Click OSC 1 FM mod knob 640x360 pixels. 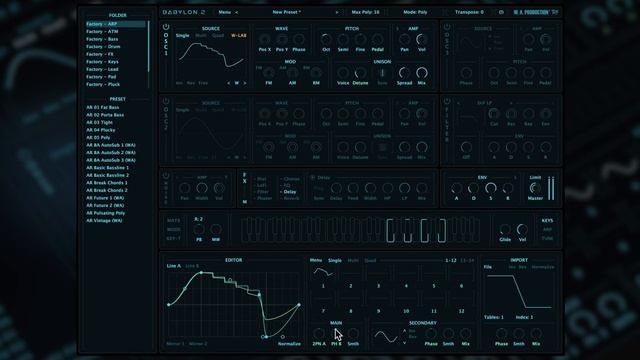click(269, 73)
